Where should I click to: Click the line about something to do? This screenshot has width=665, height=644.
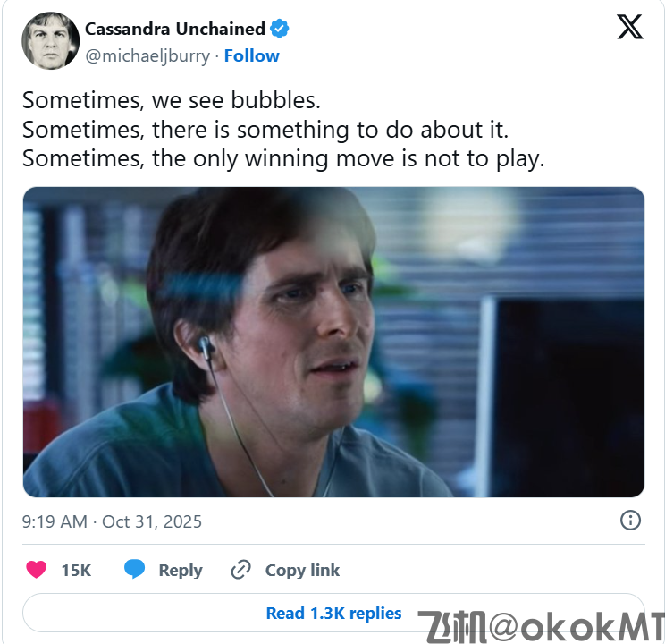click(x=265, y=130)
